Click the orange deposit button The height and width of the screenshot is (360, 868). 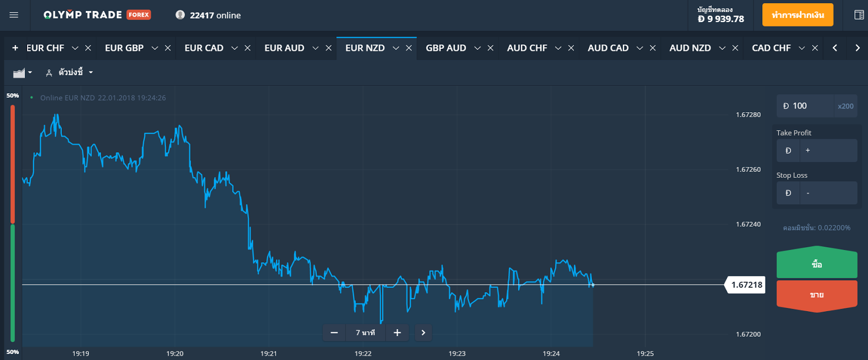[x=797, y=15]
